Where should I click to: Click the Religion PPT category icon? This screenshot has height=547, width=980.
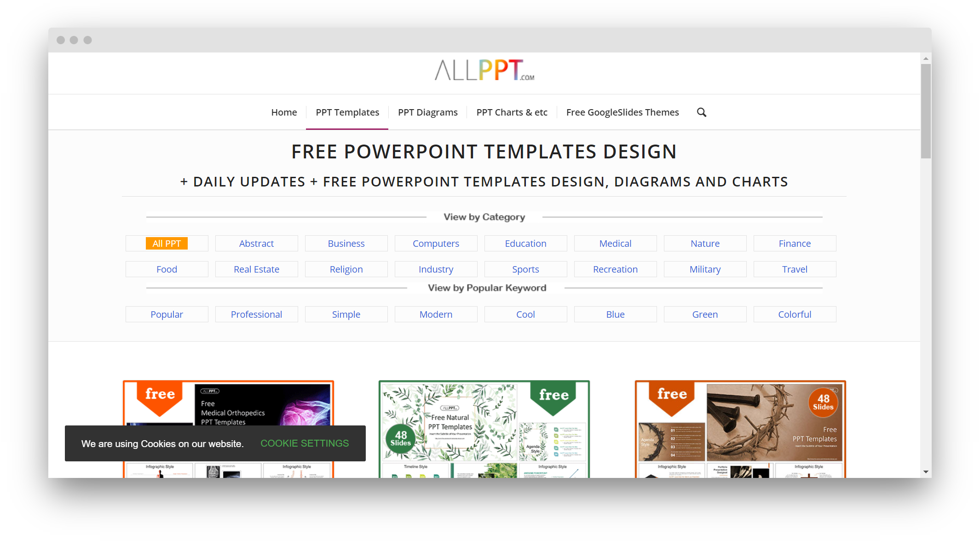click(x=346, y=269)
